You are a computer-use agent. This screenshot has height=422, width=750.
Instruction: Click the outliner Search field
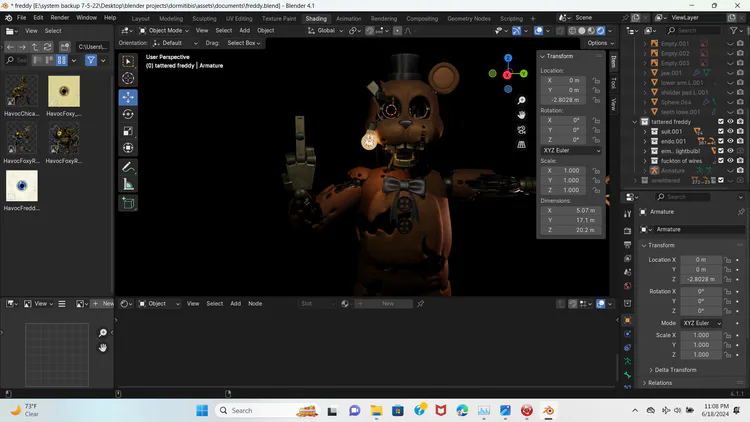693,31
